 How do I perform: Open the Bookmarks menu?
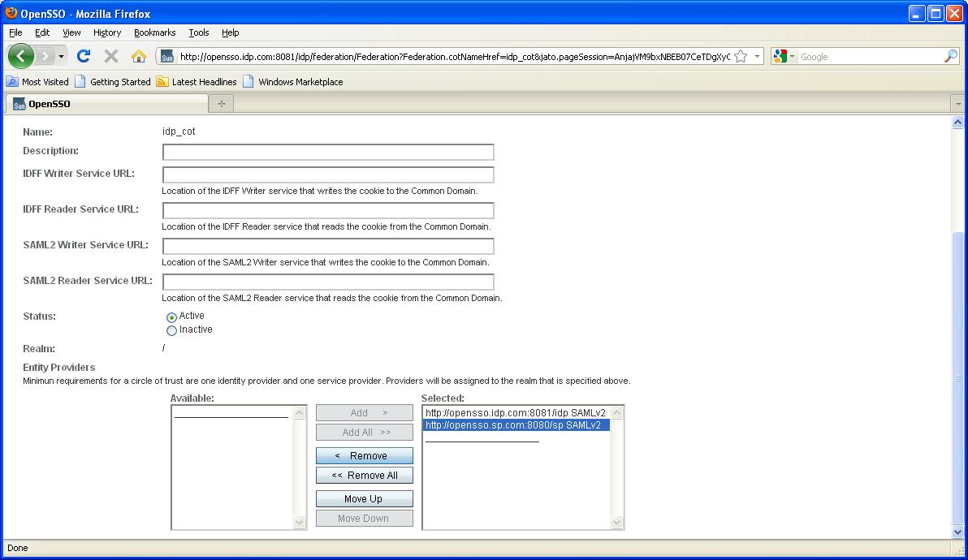coord(154,32)
